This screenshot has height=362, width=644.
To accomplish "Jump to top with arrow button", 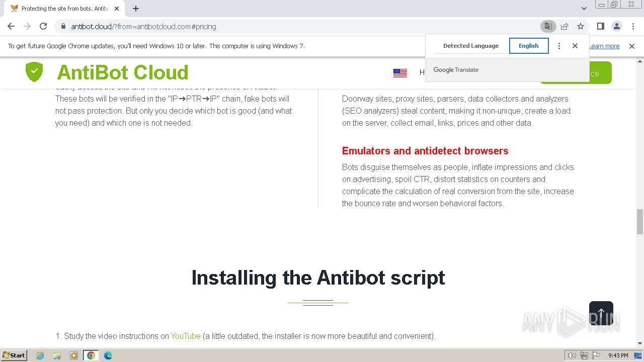I will click(601, 313).
